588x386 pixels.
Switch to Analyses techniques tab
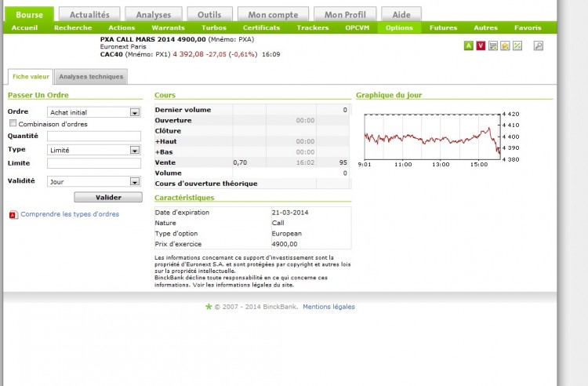[91, 77]
